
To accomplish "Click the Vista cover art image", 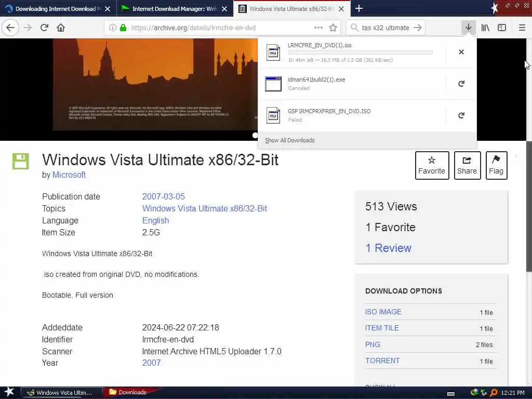I will pyautogui.click(x=155, y=84).
